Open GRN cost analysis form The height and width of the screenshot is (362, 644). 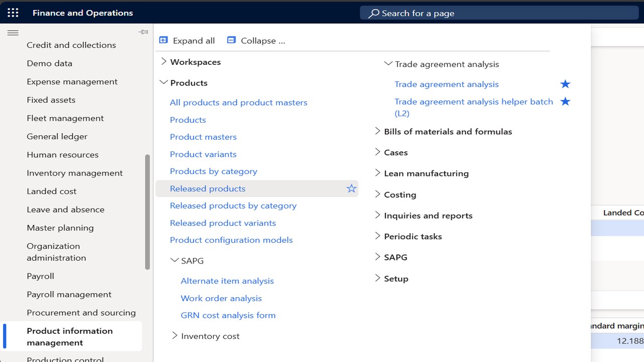pyautogui.click(x=228, y=315)
